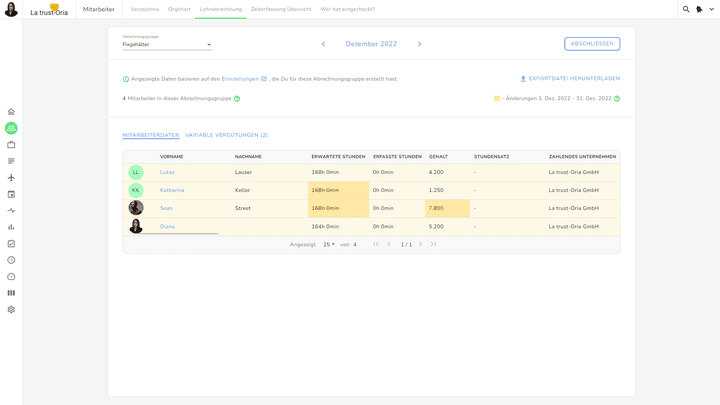This screenshot has width=720, height=405.
Task: Go to the month before Dezember 2022
Action: click(323, 44)
